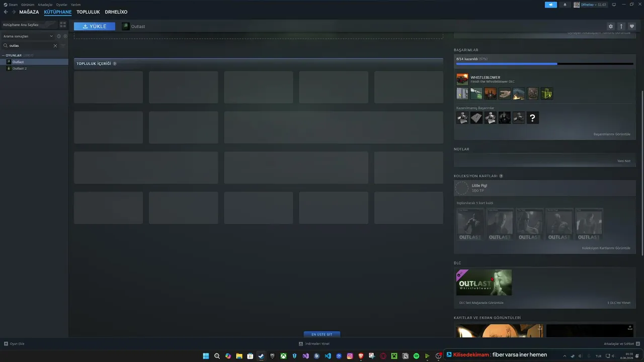Click EN ÜSTE GİT button
This screenshot has width=644, height=362.
click(x=322, y=334)
